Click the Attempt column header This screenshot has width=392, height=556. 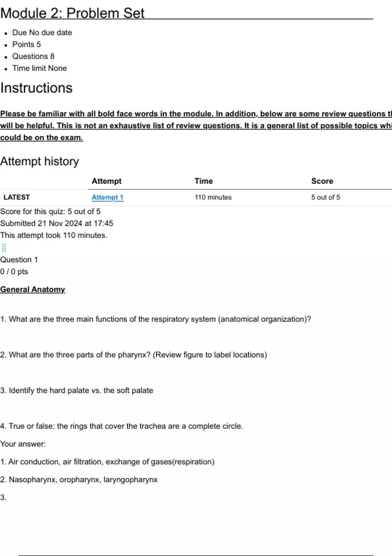(106, 181)
